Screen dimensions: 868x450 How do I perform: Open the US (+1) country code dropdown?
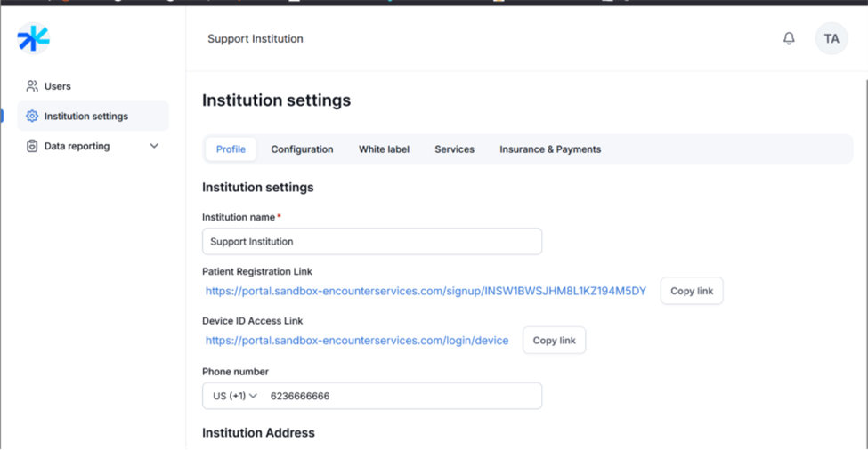[234, 397]
